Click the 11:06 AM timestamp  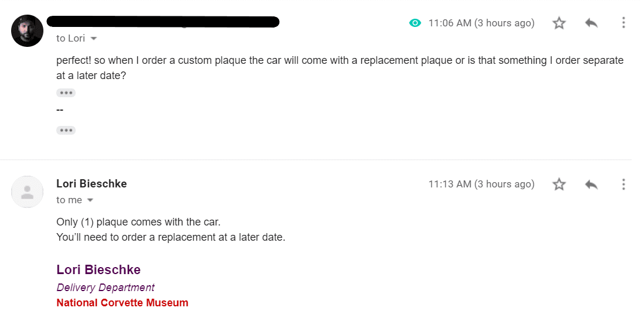(x=481, y=23)
